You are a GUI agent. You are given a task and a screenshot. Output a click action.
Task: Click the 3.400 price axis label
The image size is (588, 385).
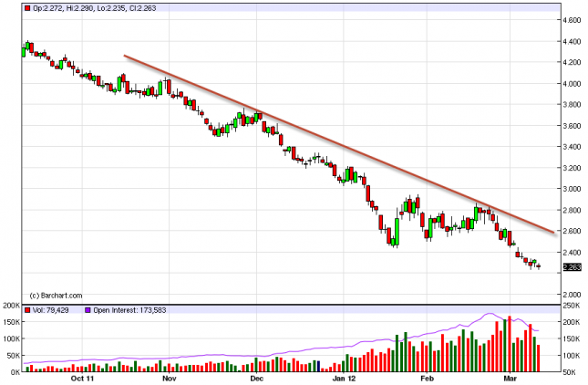click(x=573, y=147)
